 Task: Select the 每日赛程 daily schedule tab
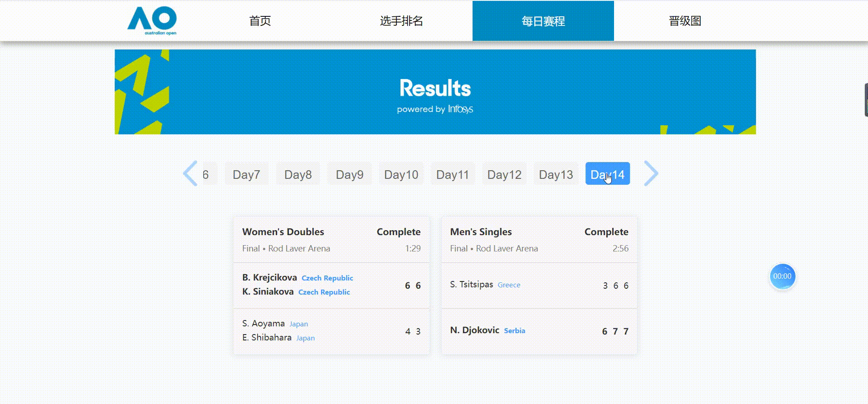[x=543, y=21]
